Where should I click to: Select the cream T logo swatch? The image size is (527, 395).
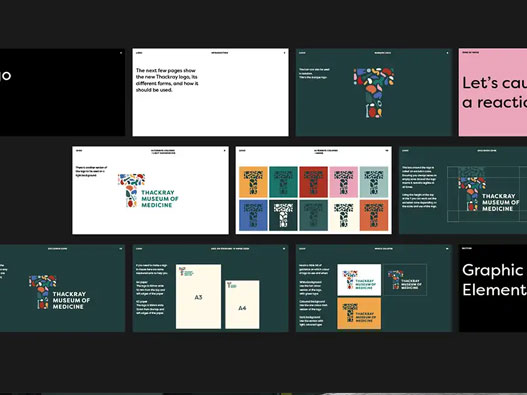[343, 215]
